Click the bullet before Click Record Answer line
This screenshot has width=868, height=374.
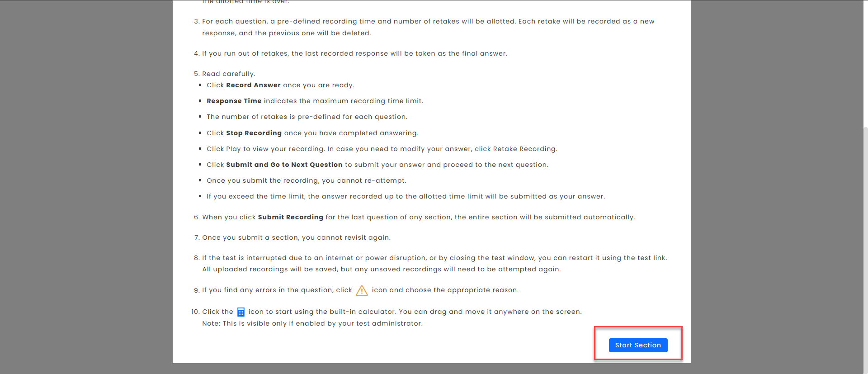(200, 85)
